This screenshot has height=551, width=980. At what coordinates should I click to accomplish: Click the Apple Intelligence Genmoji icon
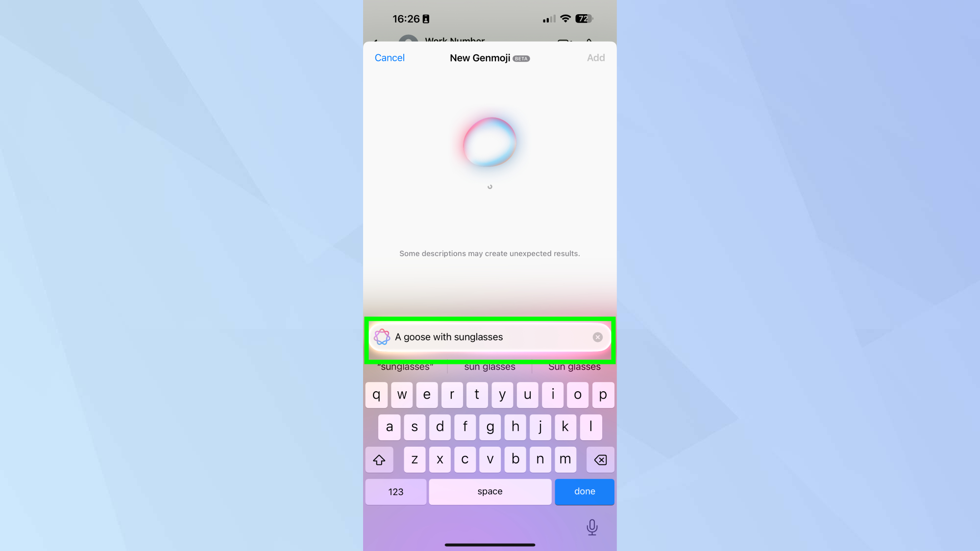pyautogui.click(x=382, y=337)
